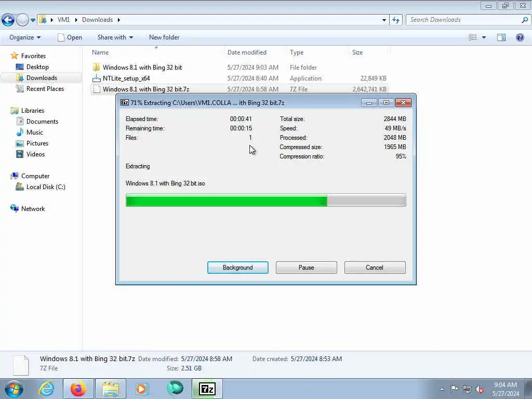Open the view options dropdown arrow
532x399 pixels.
tap(484, 37)
